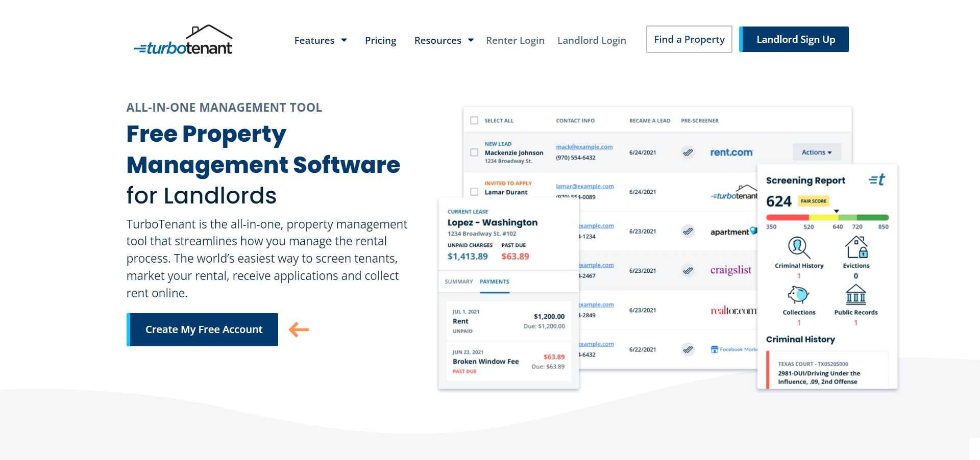This screenshot has height=460, width=980.
Task: Click the Collections piggy bank icon
Action: click(x=799, y=295)
